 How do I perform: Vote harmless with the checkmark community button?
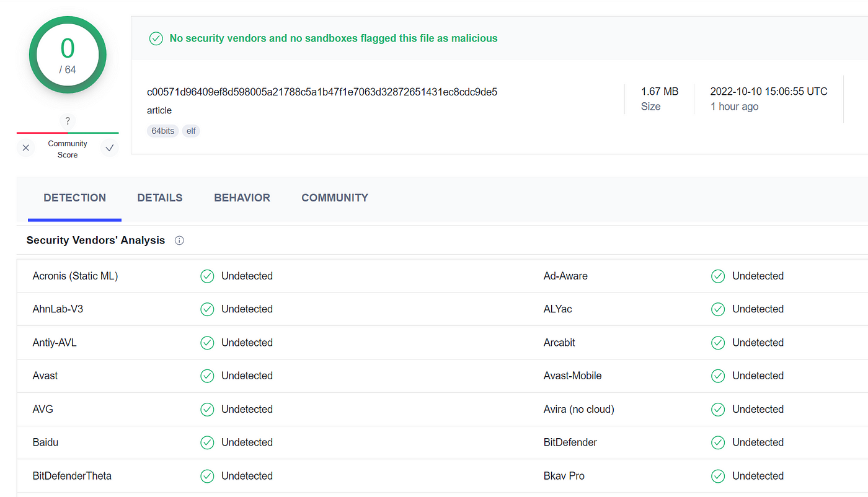(110, 148)
